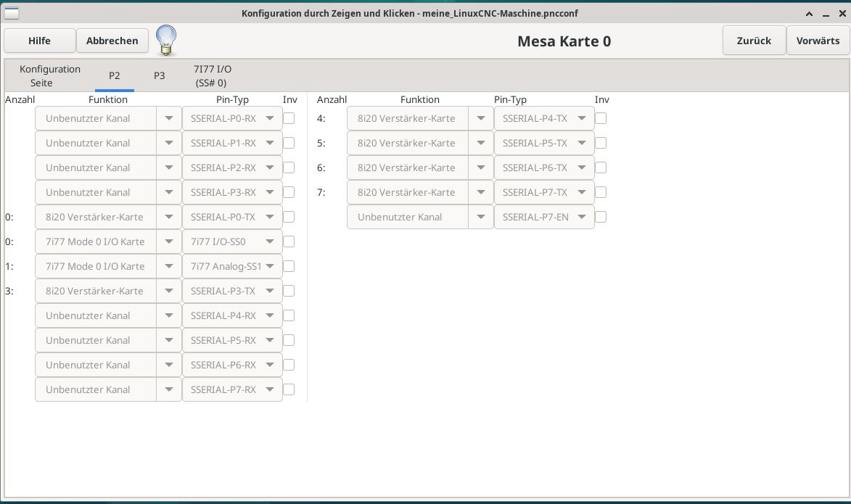Image resolution: width=851 pixels, height=504 pixels.
Task: Expand function arrow in 7i77 I/O-SS0 row
Action: [169, 241]
